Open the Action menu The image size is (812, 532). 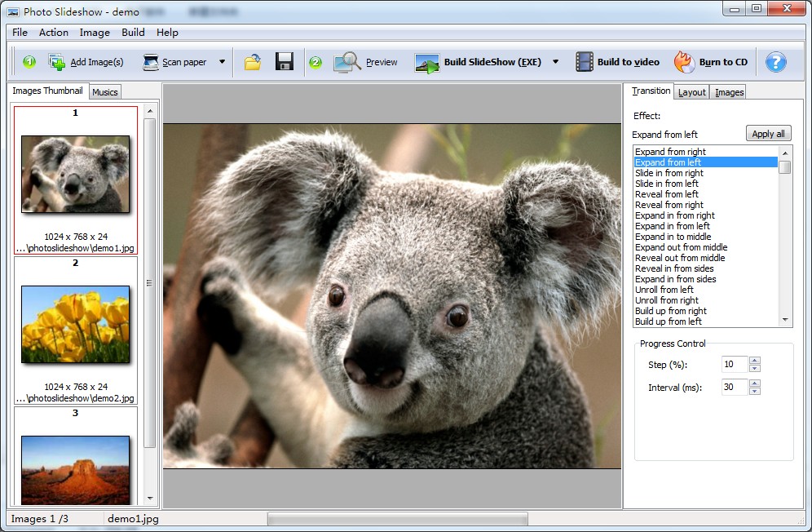click(x=53, y=32)
